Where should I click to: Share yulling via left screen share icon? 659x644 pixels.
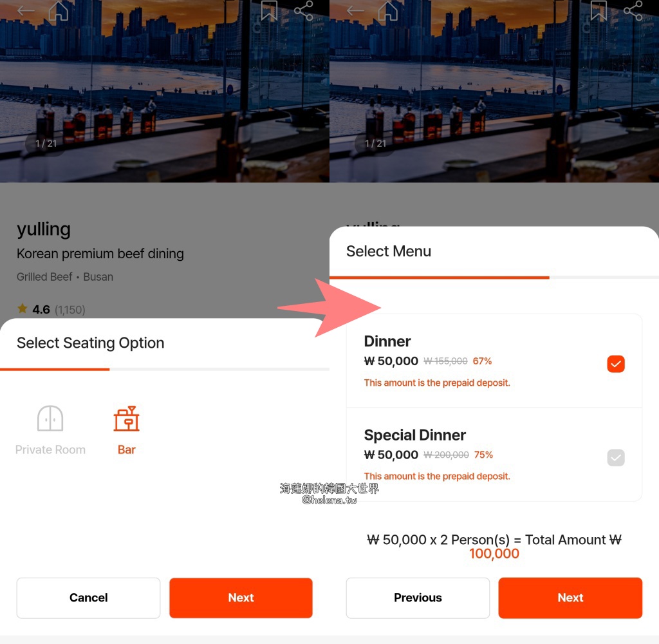[304, 10]
